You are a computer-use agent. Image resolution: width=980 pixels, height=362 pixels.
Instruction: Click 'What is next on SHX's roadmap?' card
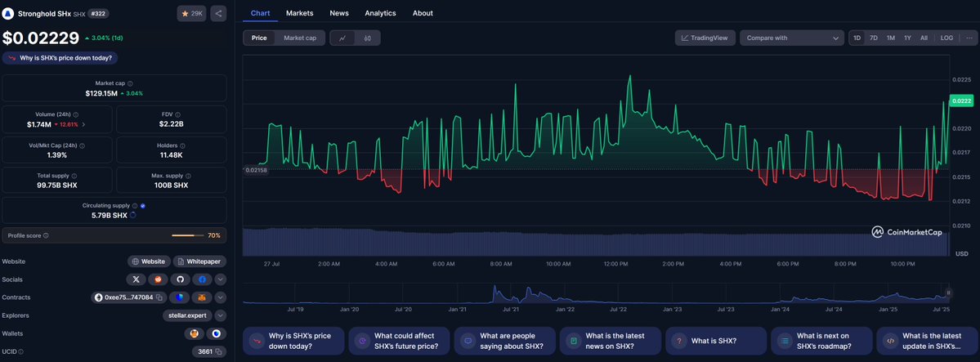click(822, 341)
